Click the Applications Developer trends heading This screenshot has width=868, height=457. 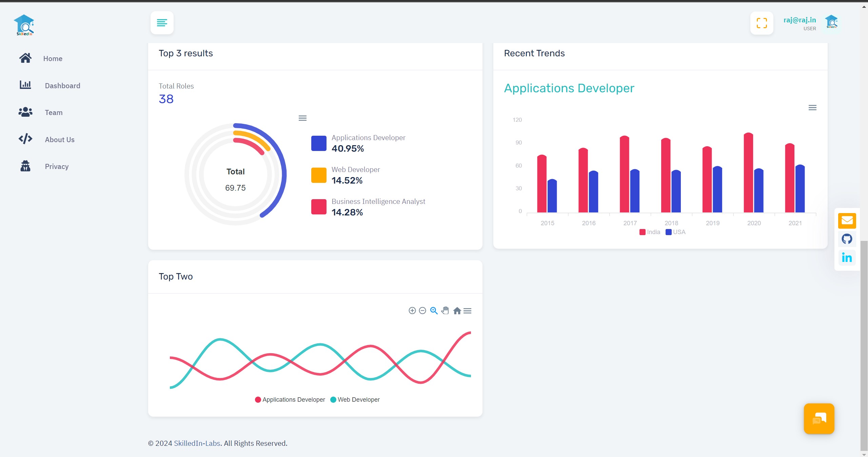569,88
